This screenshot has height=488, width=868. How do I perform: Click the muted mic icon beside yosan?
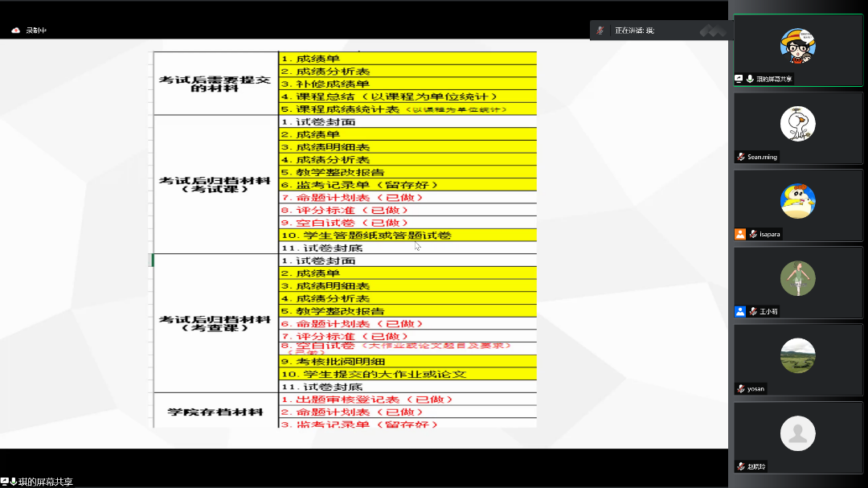(741, 388)
